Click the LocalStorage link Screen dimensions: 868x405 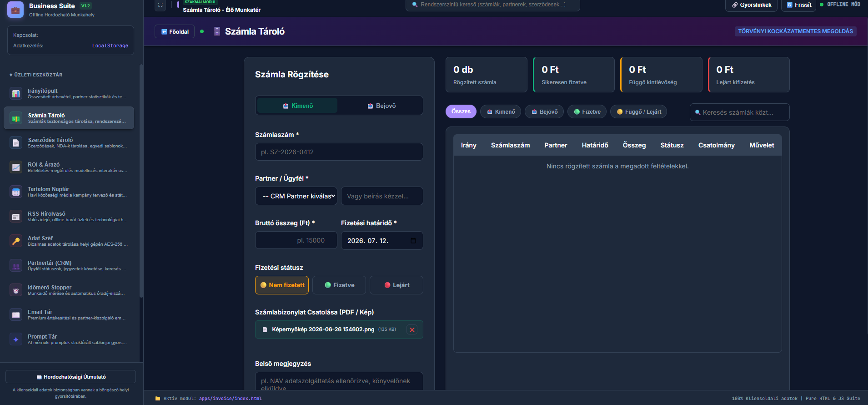(x=110, y=46)
